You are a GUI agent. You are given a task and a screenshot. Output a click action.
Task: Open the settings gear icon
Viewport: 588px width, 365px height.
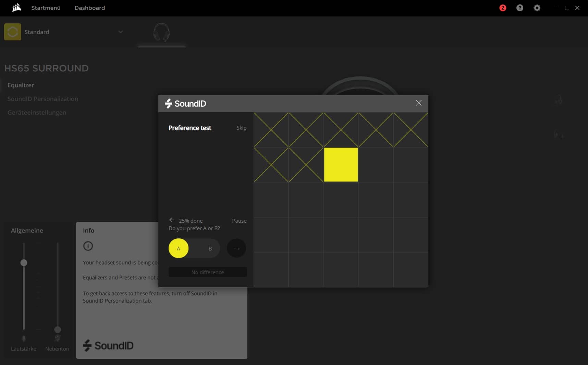pyautogui.click(x=537, y=8)
